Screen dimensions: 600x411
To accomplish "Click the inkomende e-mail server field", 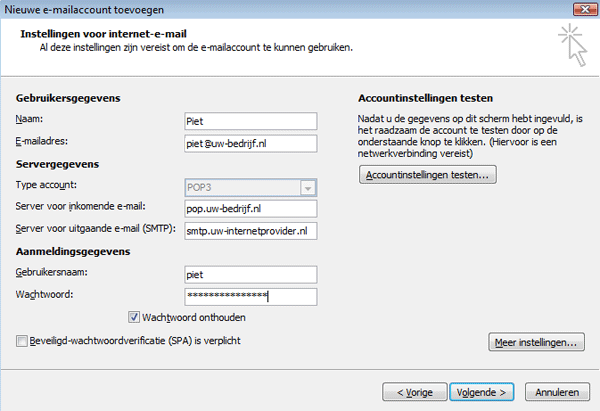I will 250,208.
